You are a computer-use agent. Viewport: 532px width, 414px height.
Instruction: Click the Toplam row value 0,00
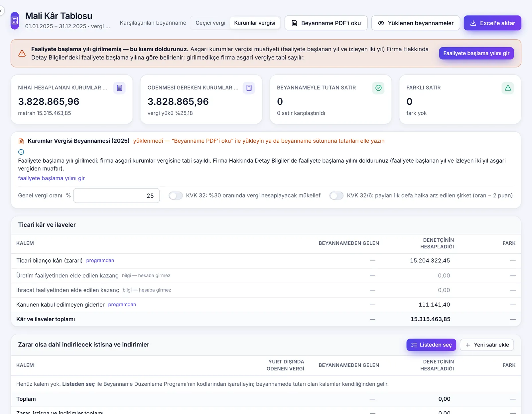click(x=444, y=399)
